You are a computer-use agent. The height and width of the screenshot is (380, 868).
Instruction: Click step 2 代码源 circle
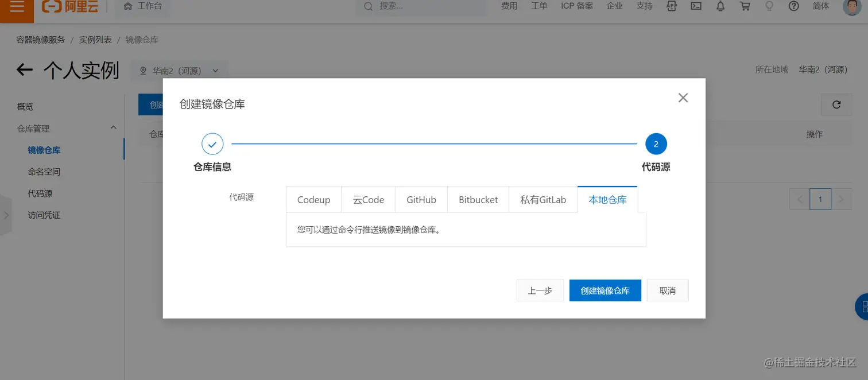(x=656, y=144)
